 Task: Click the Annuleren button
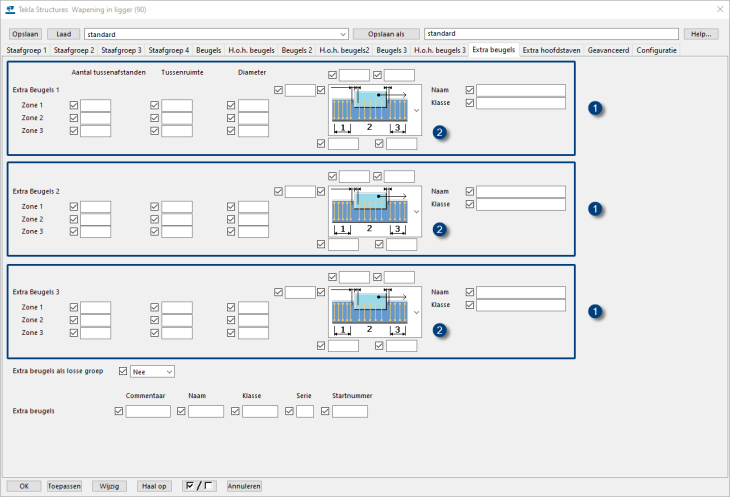244,486
